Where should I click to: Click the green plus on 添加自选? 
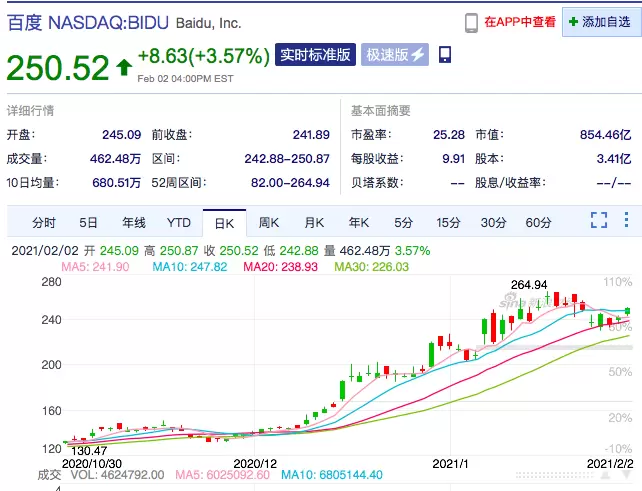573,22
